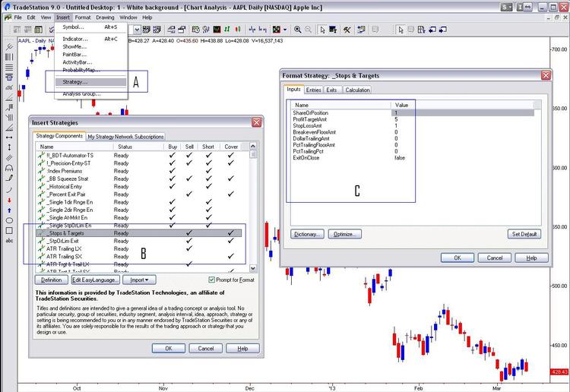Click the Value column header

tap(462, 105)
